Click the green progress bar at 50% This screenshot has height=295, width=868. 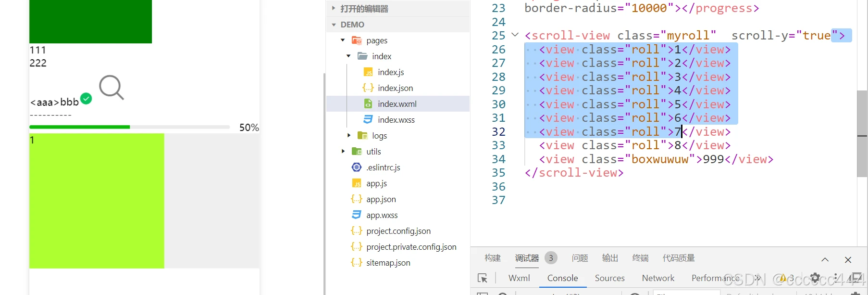80,127
